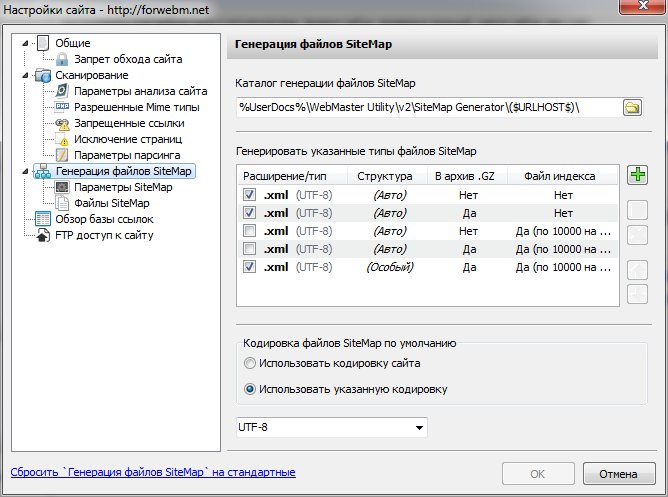This screenshot has width=668, height=497.
Task: Enable the third .xml row checkbox
Action: [248, 231]
